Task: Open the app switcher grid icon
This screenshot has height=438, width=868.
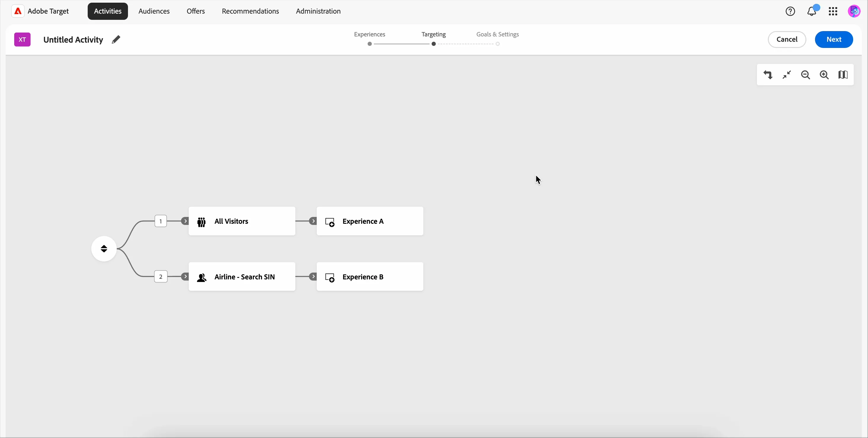Action: [x=833, y=12]
